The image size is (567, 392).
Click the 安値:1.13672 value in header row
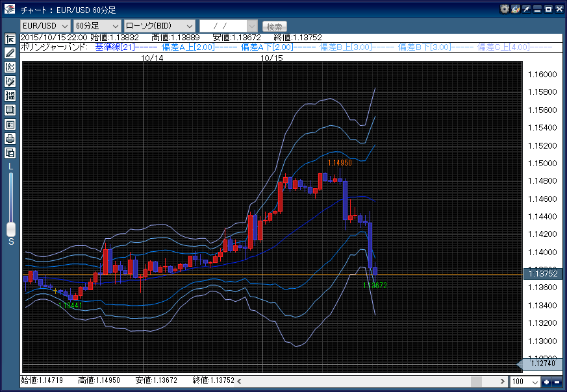click(236, 38)
